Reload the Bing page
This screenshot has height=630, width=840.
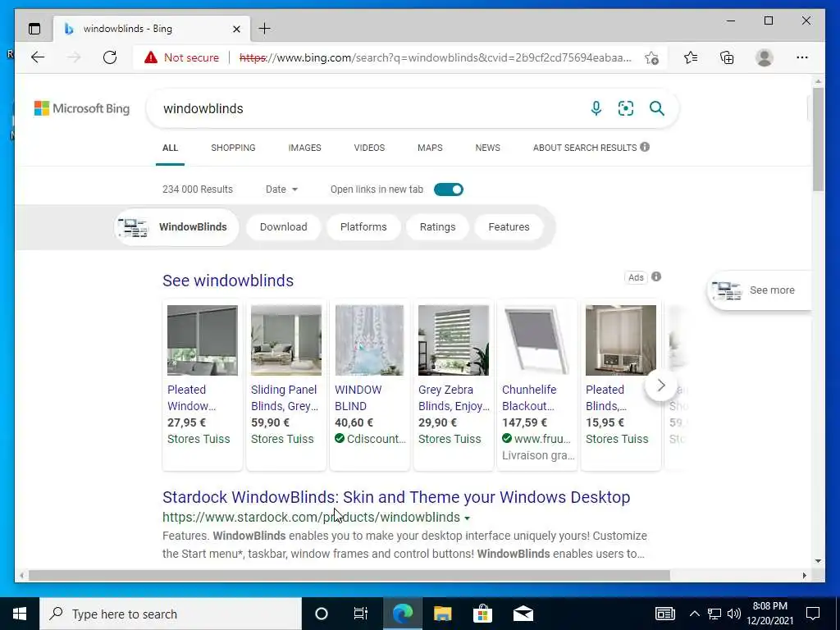(110, 57)
